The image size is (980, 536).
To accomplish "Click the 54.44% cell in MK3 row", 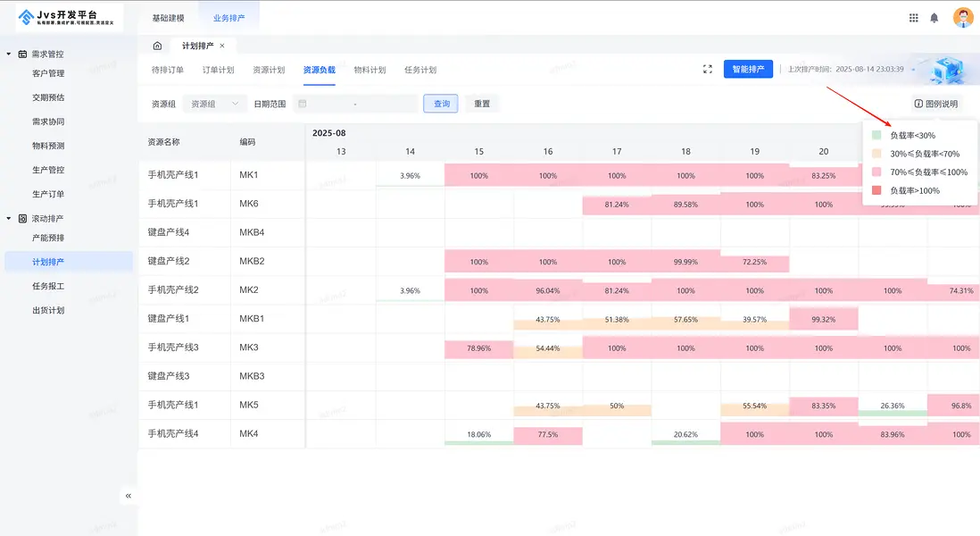I will tap(548, 348).
